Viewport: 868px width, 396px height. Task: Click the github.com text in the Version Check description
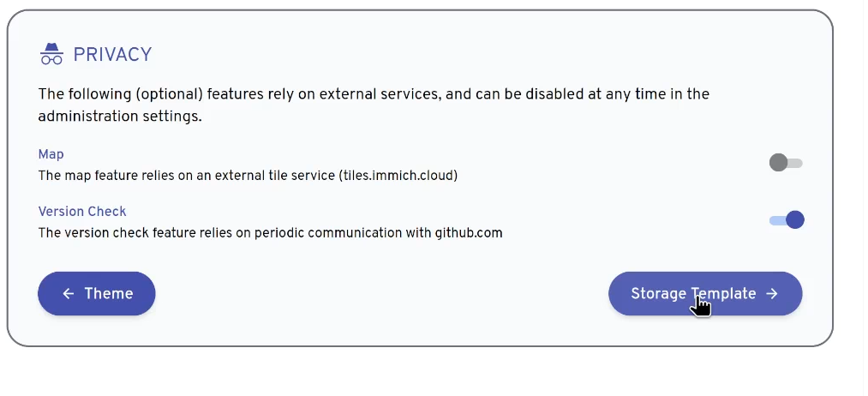tap(469, 233)
